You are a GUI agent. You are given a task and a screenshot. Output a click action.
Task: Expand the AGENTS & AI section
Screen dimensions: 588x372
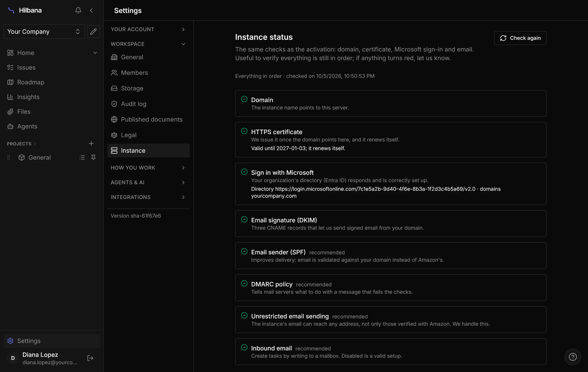(149, 183)
